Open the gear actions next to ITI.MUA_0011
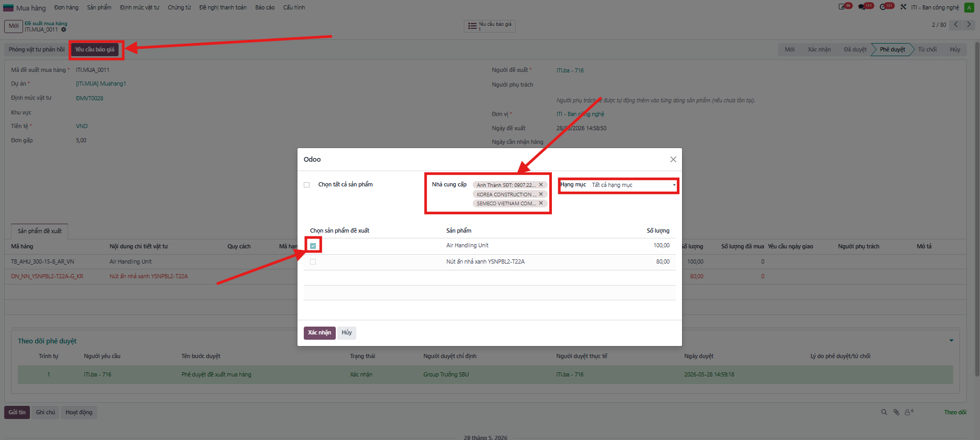 coord(64,30)
